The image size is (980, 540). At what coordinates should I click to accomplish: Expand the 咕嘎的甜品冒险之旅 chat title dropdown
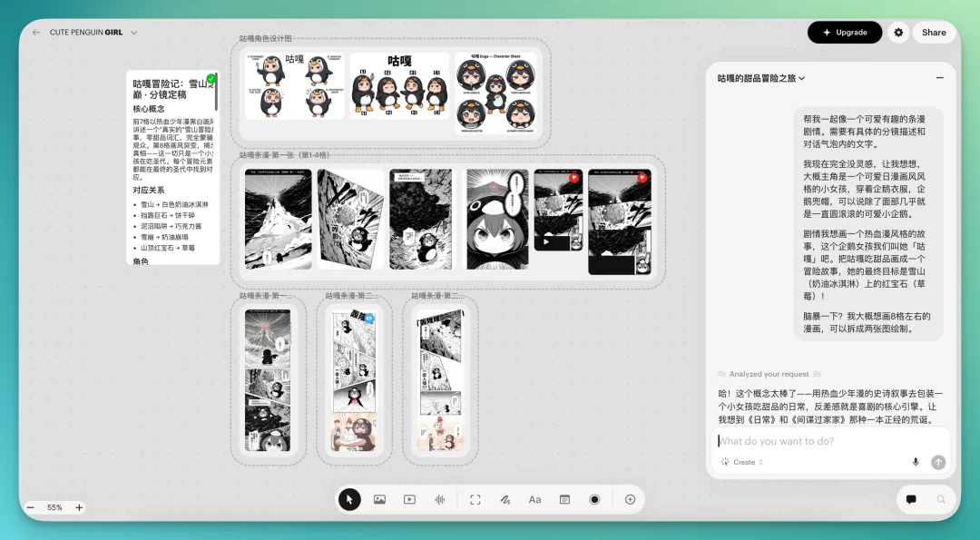pyautogui.click(x=801, y=78)
